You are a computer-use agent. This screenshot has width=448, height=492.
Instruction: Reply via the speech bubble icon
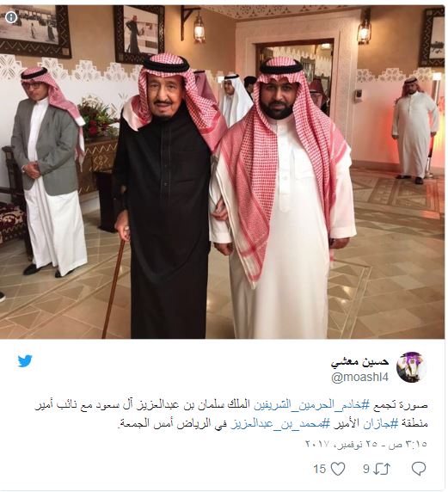coord(419,469)
